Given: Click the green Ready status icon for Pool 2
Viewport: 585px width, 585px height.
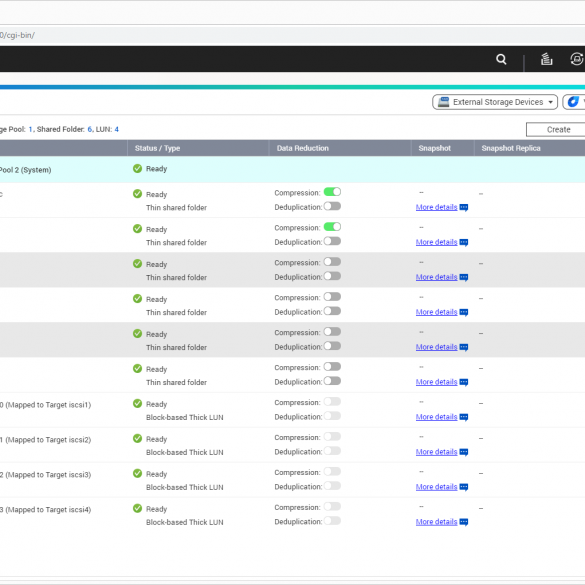Looking at the screenshot, I should point(137,169).
